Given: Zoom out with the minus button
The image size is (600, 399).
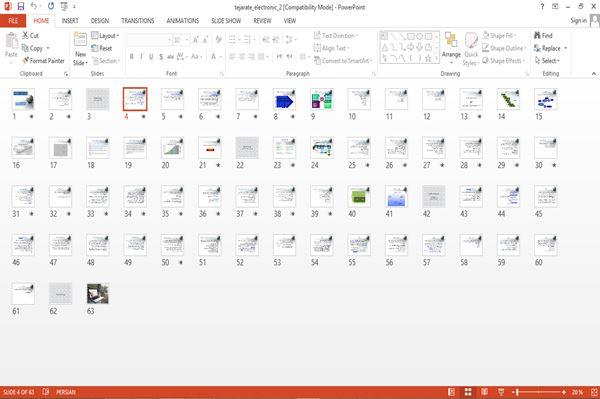Looking at the screenshot, I should (513, 392).
